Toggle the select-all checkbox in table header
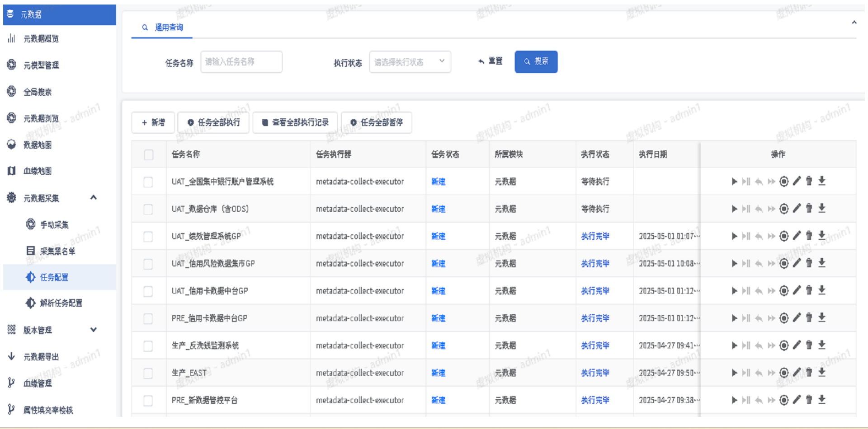 (x=148, y=155)
